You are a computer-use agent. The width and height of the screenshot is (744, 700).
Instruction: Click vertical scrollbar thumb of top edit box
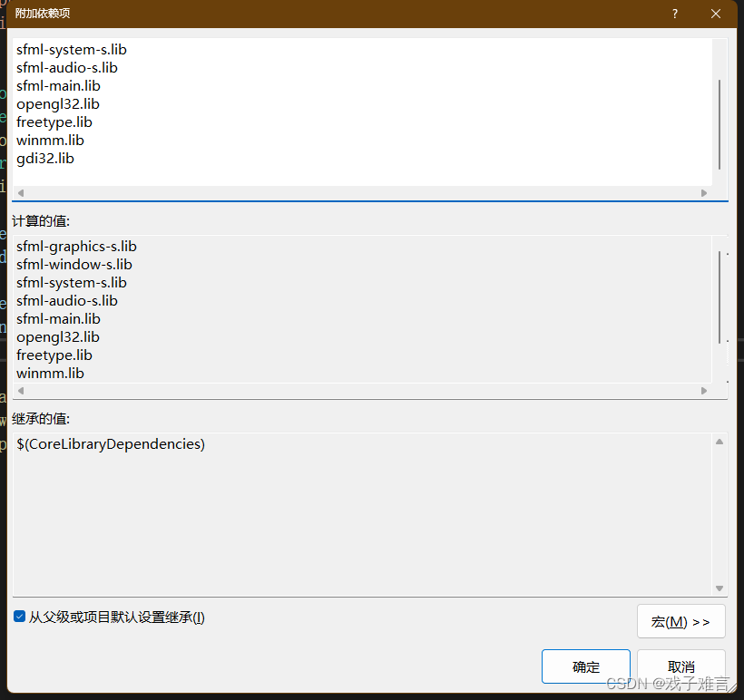click(x=720, y=124)
